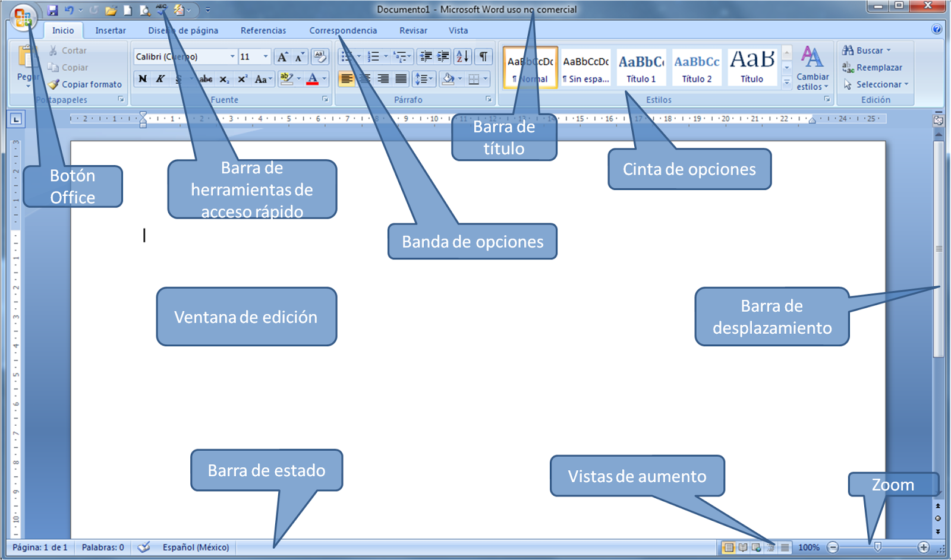Click the Reemplazar button
Image resolution: width=951 pixels, height=560 pixels.
(873, 68)
